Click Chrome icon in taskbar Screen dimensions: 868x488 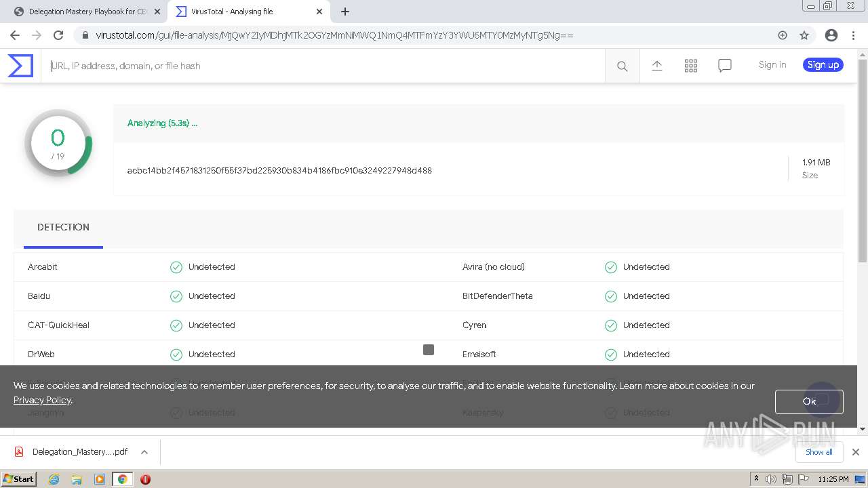[123, 479]
